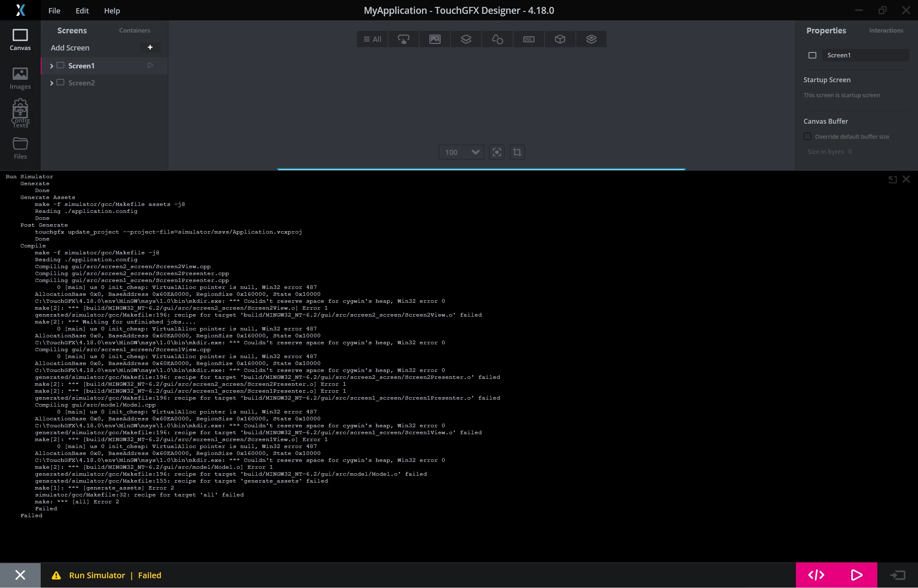Viewport: 918px width, 588px height.
Task: Open the Images section in the sidebar
Action: click(x=20, y=79)
